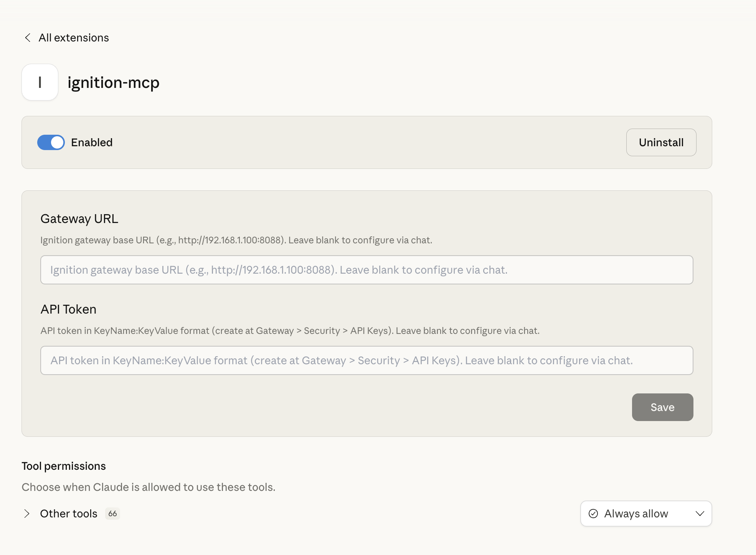Click the checkmark icon in Always allow selector

pos(594,514)
